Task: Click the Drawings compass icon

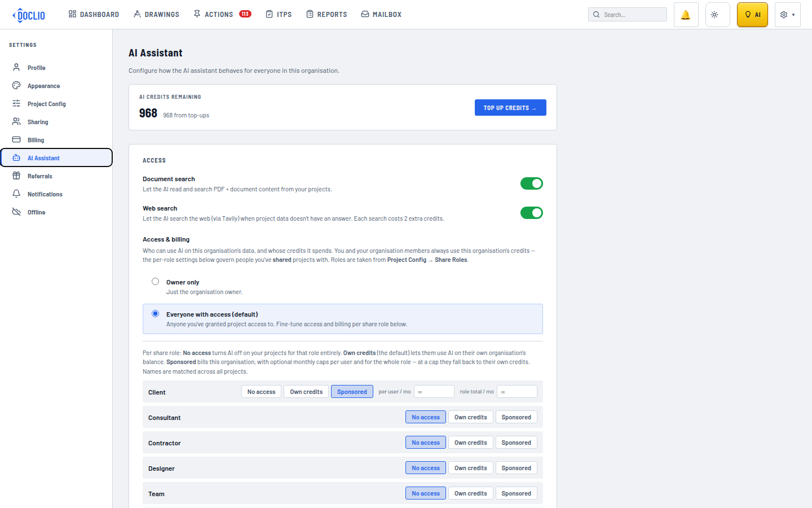Action: click(x=137, y=14)
